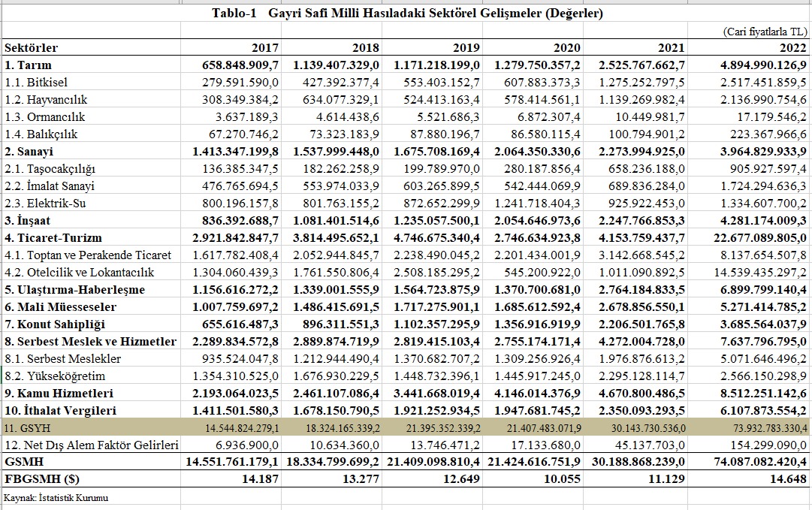Click Balıkçılık 2021 value 100.794.901,2
The width and height of the screenshot is (812, 510).
click(x=647, y=134)
